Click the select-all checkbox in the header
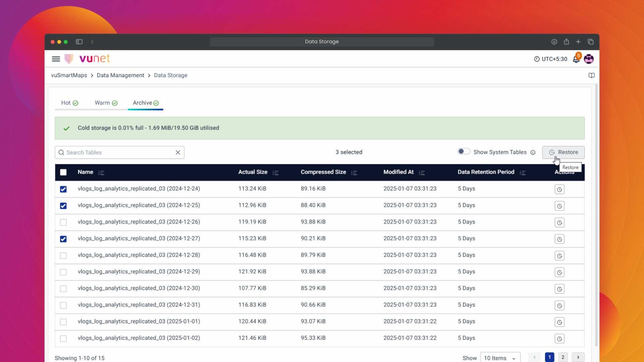Image resolution: width=644 pixels, height=362 pixels. [63, 172]
